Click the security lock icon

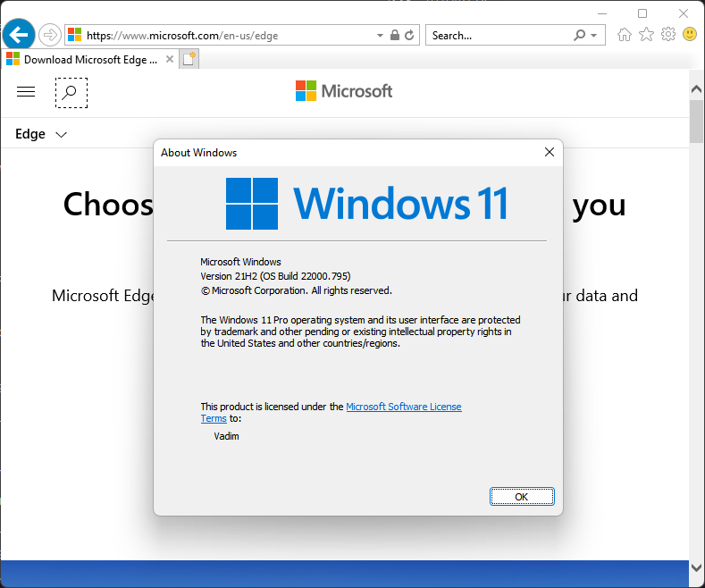tap(395, 35)
